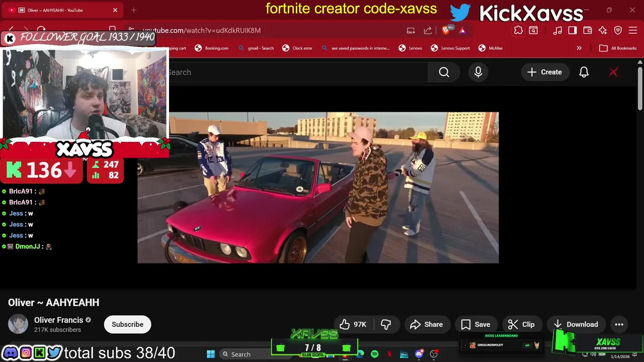
Task: Open the Clock error bookmark
Action: 298,48
